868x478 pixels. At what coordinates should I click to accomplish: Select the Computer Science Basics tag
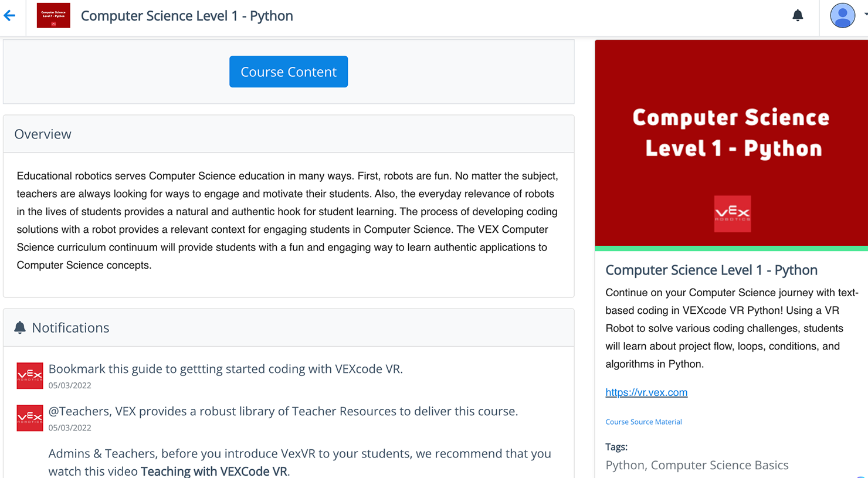click(720, 465)
